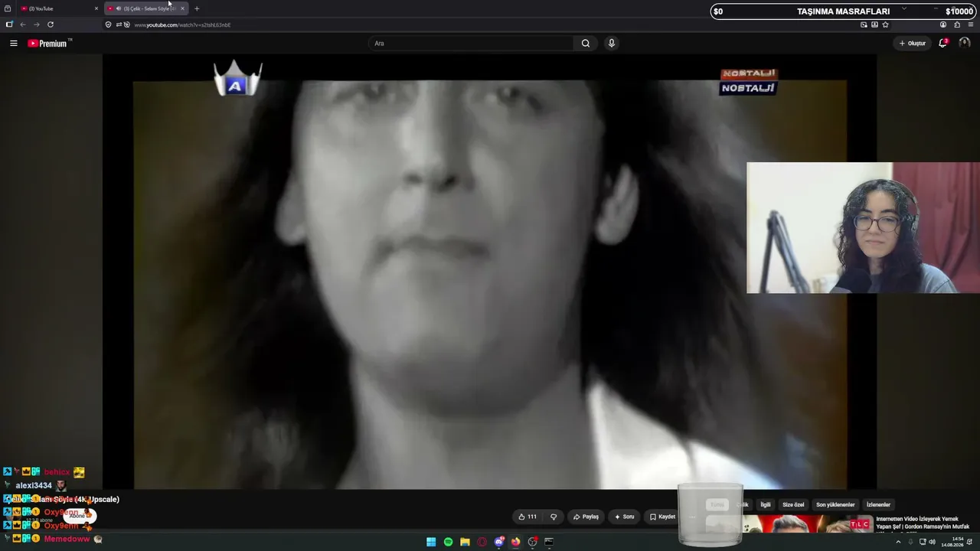
Task: Click the browser address bar URL
Action: coord(182,24)
